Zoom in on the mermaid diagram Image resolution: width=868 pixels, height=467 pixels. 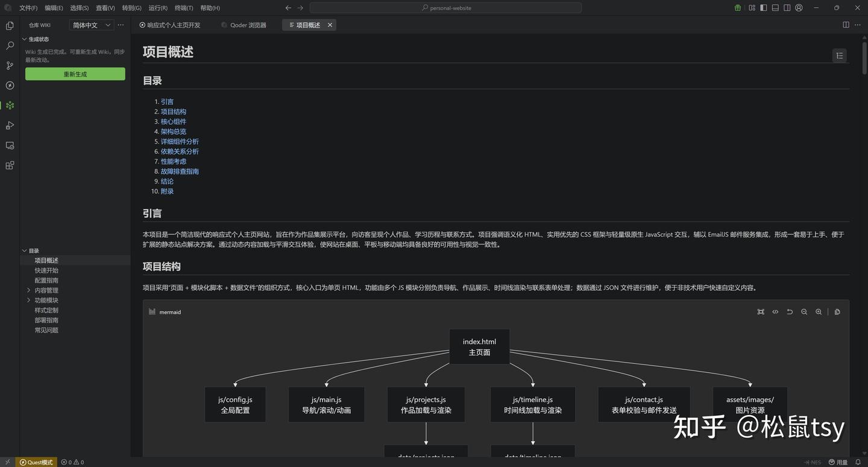pyautogui.click(x=819, y=312)
